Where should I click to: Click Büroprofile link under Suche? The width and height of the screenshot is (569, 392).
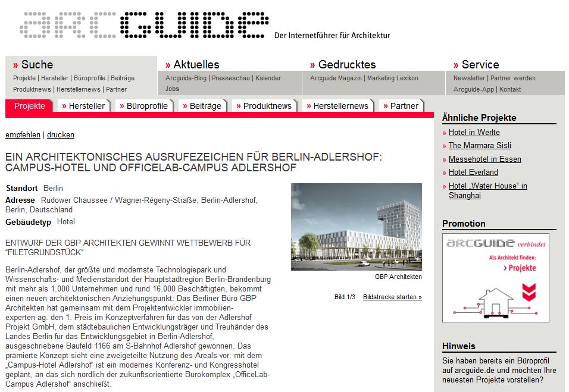pyautogui.click(x=90, y=78)
